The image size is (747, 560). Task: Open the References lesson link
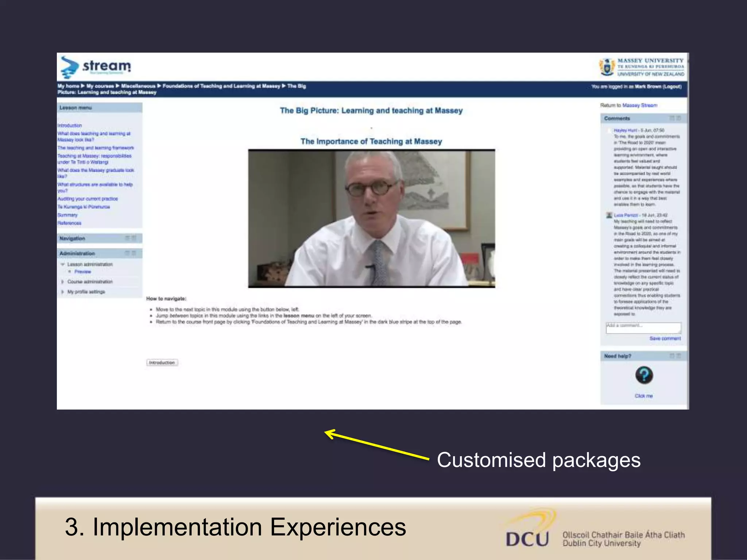[69, 223]
